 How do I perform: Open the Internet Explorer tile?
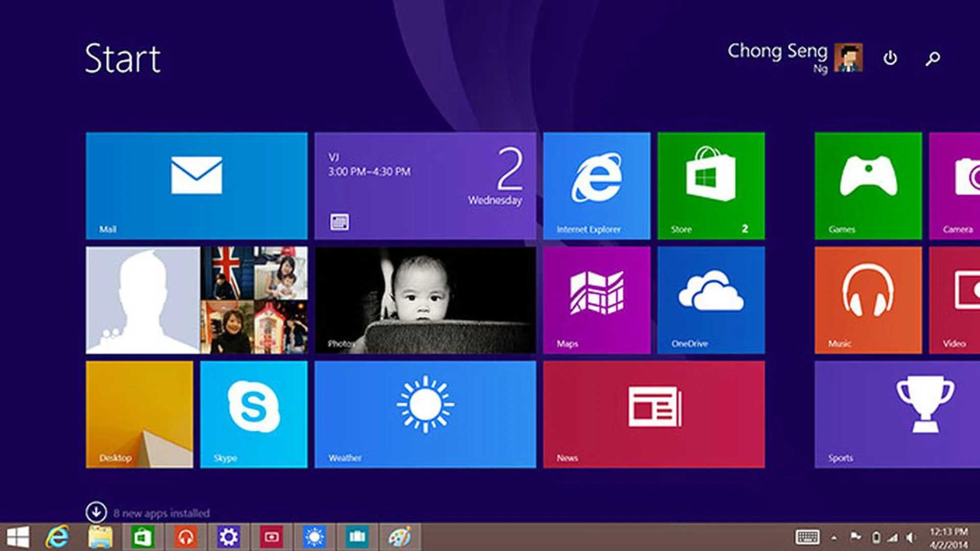pyautogui.click(x=597, y=186)
